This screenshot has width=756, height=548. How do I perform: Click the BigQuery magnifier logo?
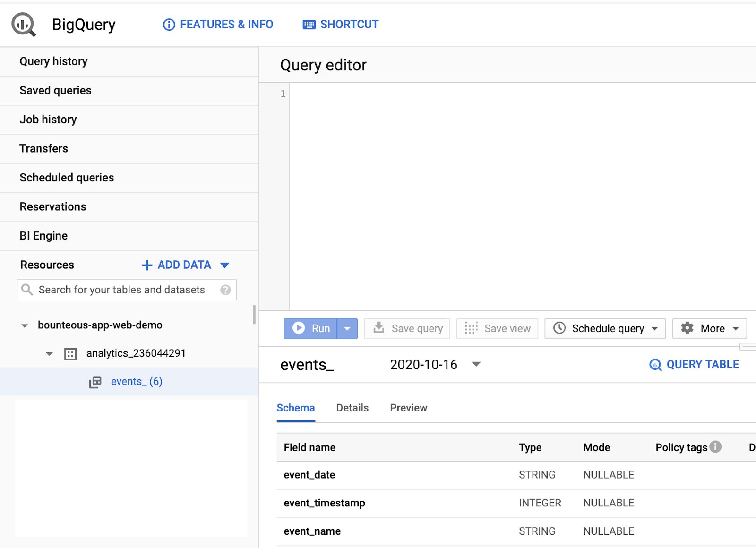pyautogui.click(x=24, y=24)
